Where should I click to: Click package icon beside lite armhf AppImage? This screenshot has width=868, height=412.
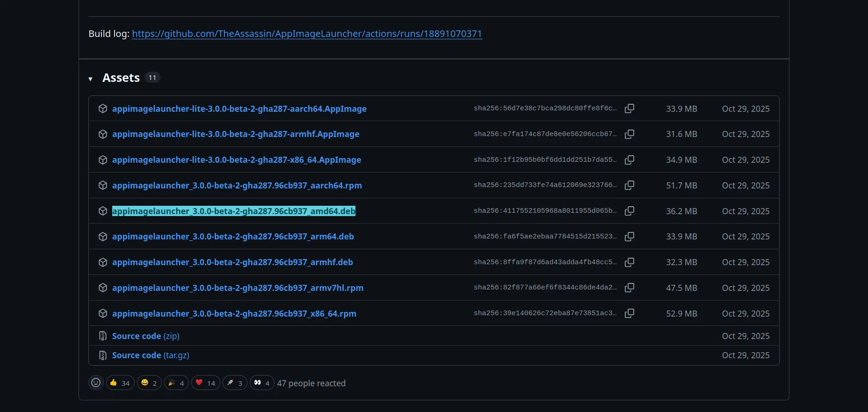pos(103,134)
